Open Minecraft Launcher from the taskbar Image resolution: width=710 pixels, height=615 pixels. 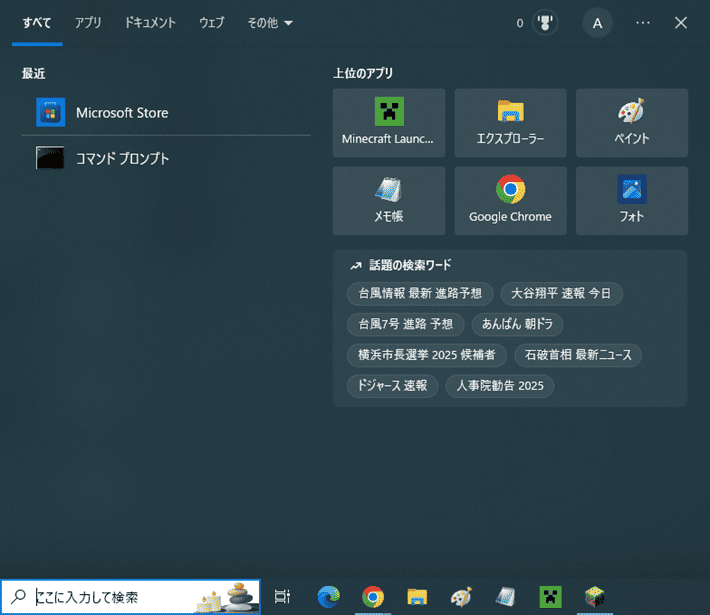tap(550, 597)
